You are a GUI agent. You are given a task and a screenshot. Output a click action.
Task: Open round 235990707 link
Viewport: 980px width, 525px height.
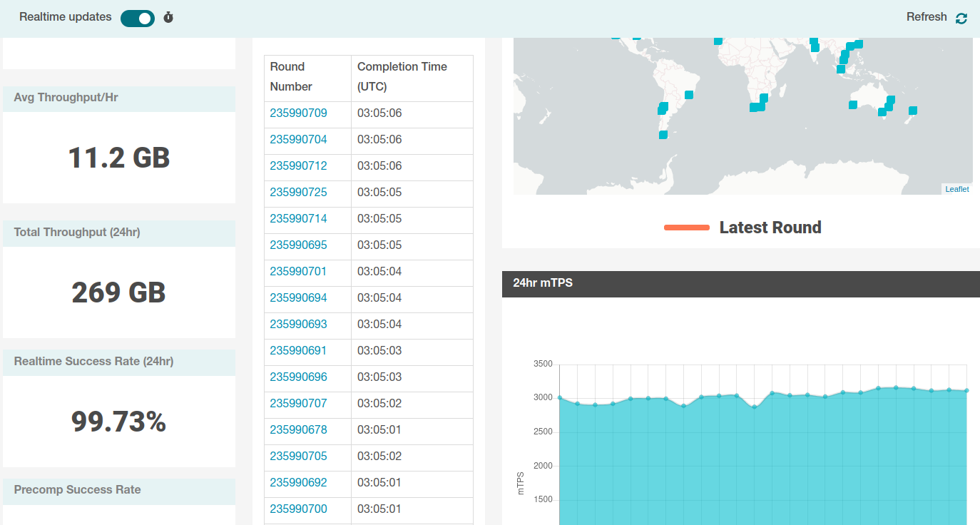[298, 403]
